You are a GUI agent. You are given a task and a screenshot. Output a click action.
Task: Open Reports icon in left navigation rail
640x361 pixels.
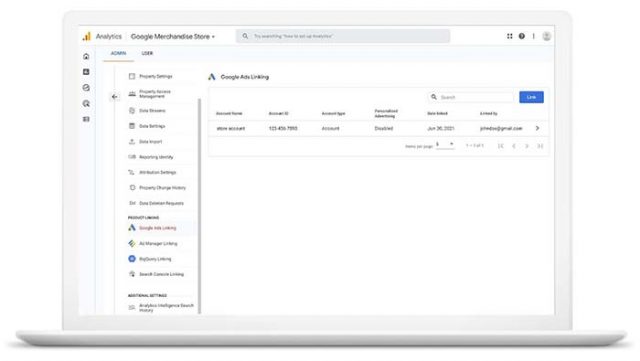[x=86, y=72]
